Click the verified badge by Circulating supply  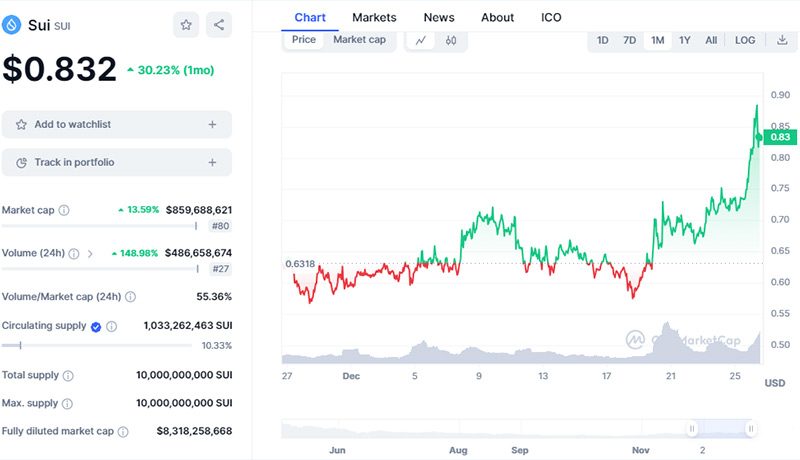pos(96,326)
